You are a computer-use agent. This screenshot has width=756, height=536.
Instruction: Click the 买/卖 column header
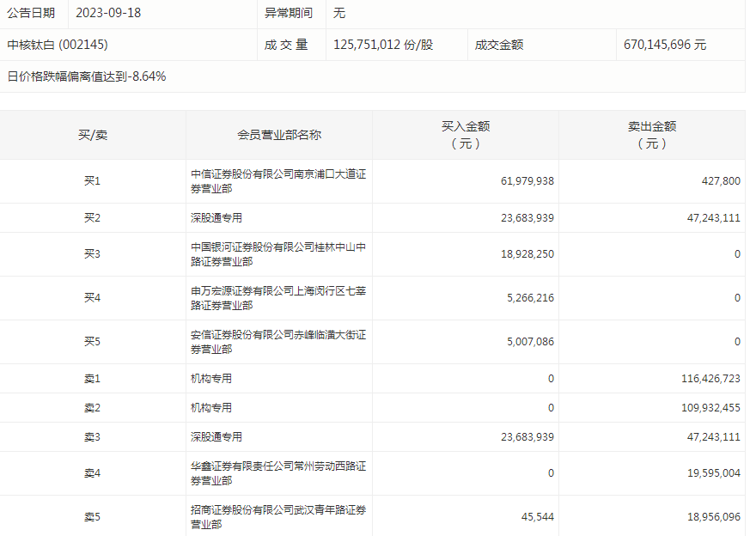(x=93, y=135)
